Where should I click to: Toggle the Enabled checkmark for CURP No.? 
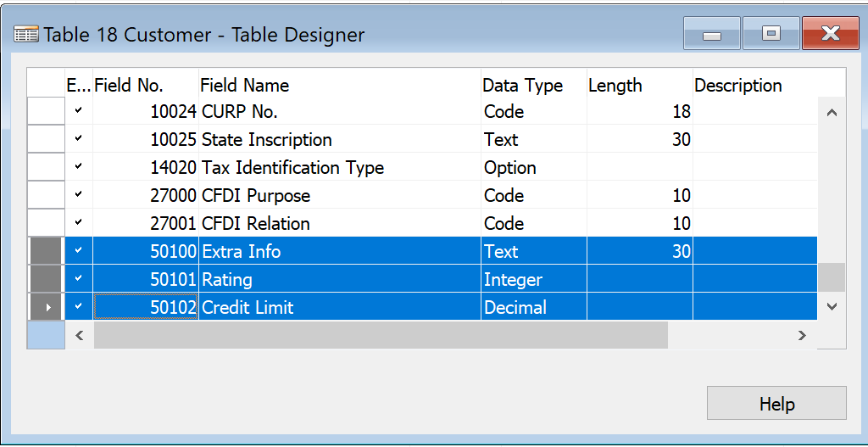79,111
